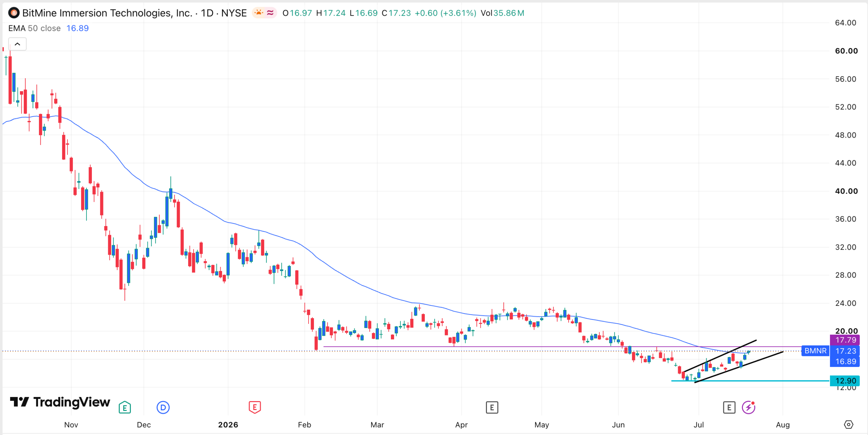Click the 32.00 price axis label
This screenshot has height=435, width=868.
point(846,247)
